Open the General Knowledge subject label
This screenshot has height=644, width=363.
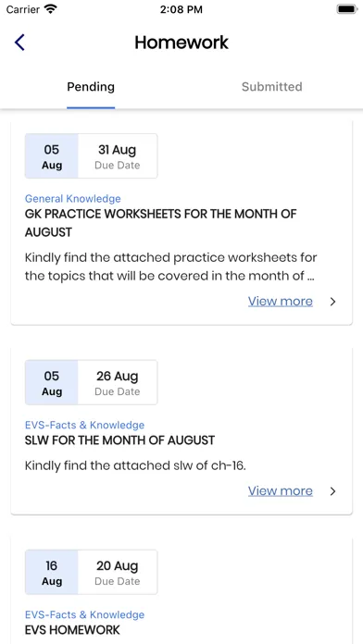(x=73, y=199)
